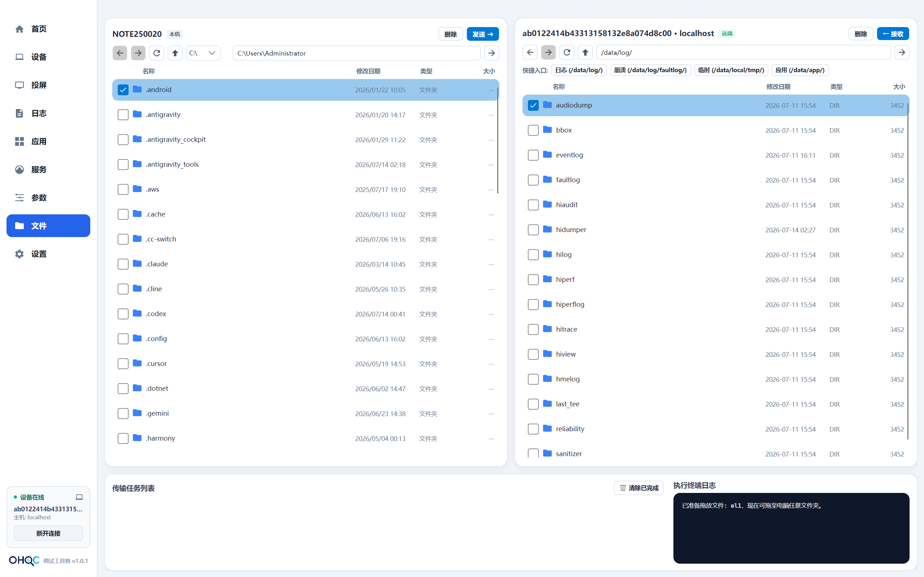
Task: Check the reliability folder checkbox
Action: pyautogui.click(x=533, y=429)
